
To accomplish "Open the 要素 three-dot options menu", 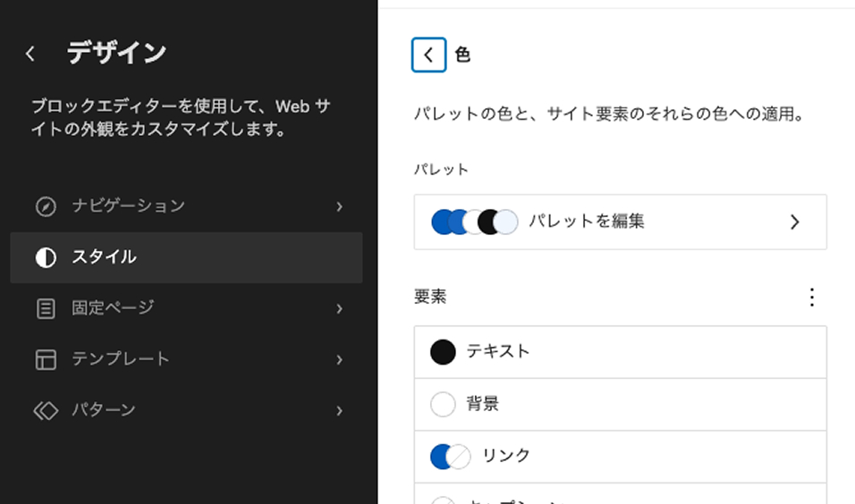I will click(x=812, y=297).
